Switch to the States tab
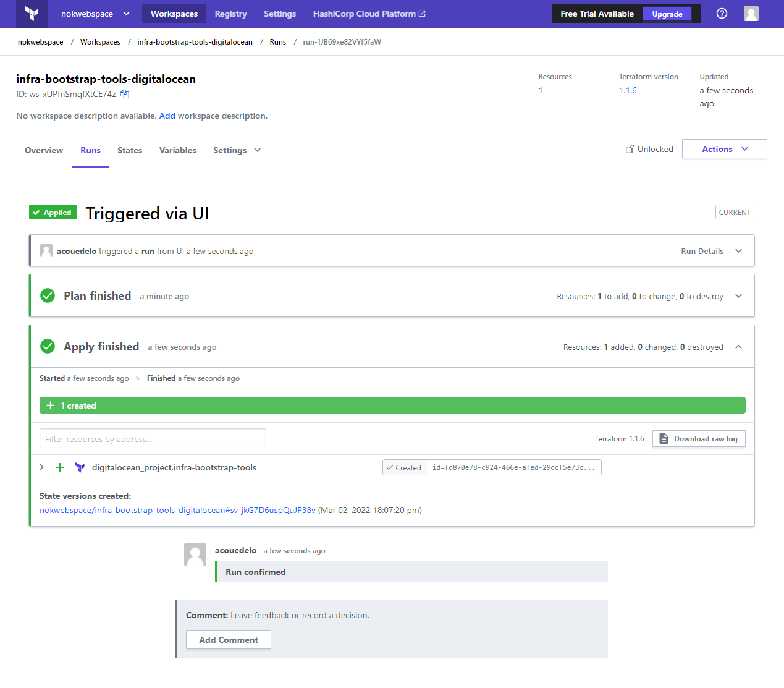 [x=130, y=150]
